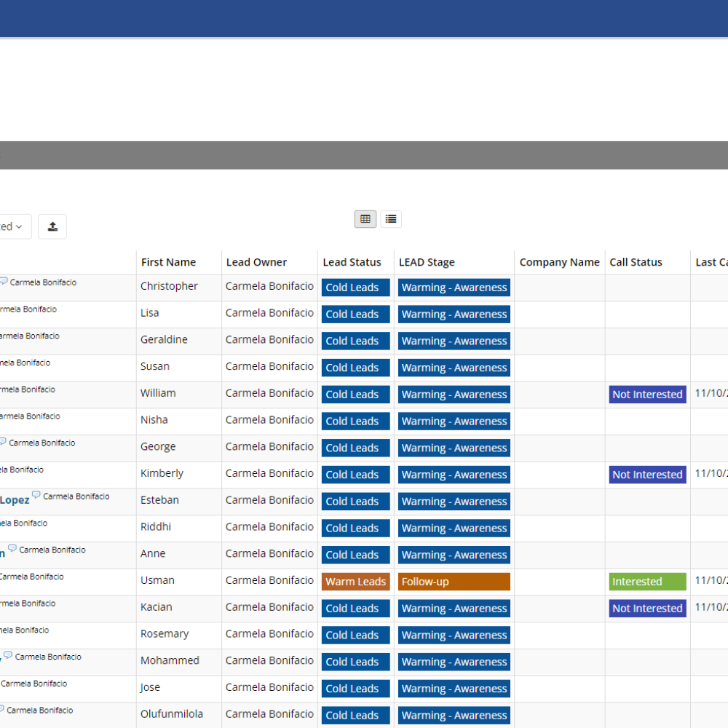
Task: Sort by the Company Name column header
Action: pos(559,262)
